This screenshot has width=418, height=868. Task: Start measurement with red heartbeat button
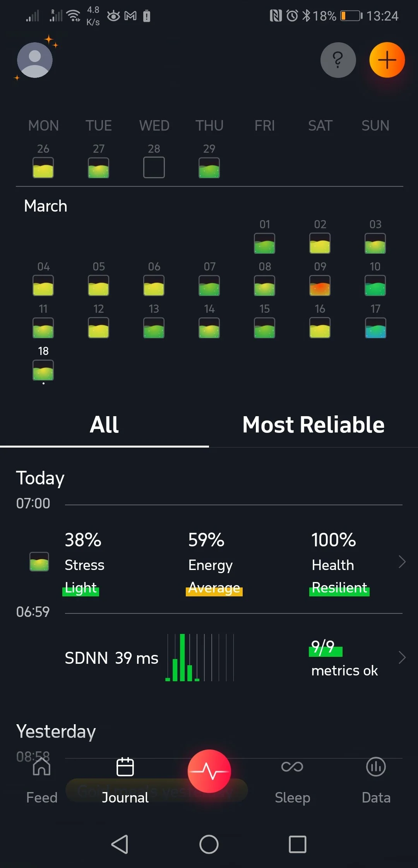[x=209, y=771]
